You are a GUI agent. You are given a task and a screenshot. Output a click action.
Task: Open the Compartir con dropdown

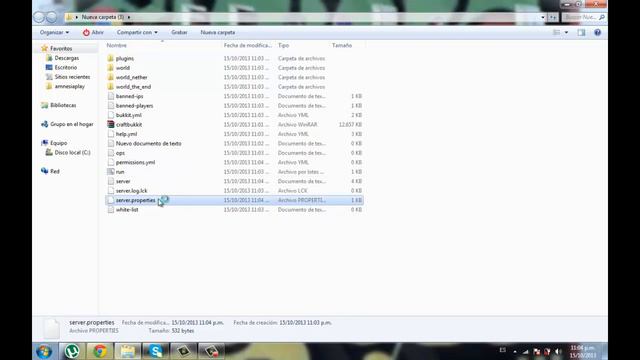click(x=137, y=32)
